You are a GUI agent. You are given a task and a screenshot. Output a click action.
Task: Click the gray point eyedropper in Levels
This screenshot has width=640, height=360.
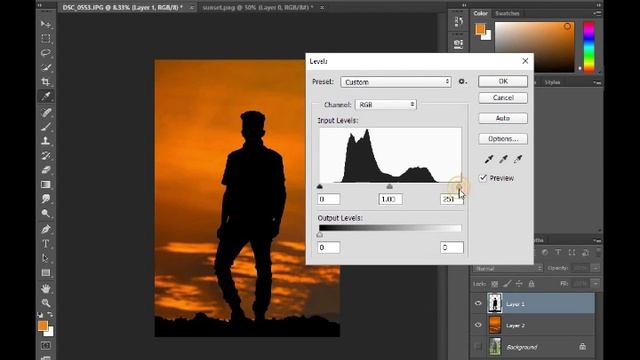(503, 159)
